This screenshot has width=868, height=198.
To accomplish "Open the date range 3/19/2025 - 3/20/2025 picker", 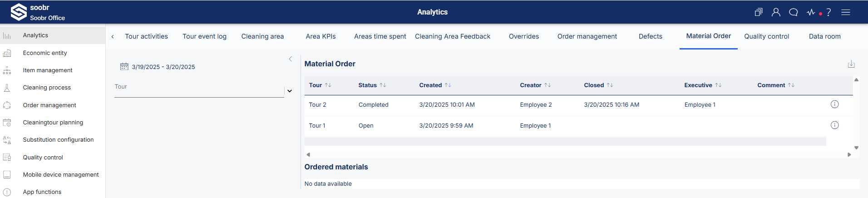I will coord(158,67).
